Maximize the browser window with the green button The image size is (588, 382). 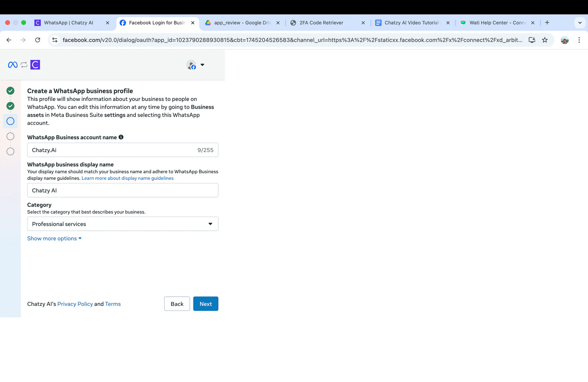coord(24,23)
